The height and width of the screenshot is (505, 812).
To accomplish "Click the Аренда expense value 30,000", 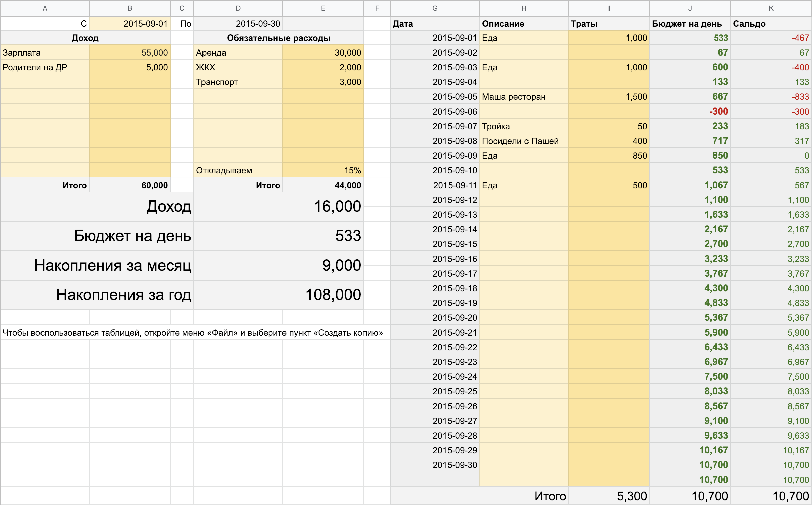I will pos(323,53).
